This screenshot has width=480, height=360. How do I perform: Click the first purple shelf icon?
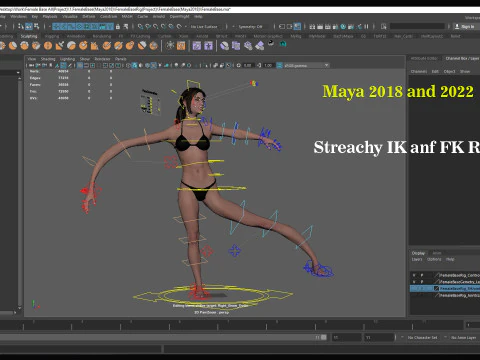pyautogui.click(x=197, y=45)
